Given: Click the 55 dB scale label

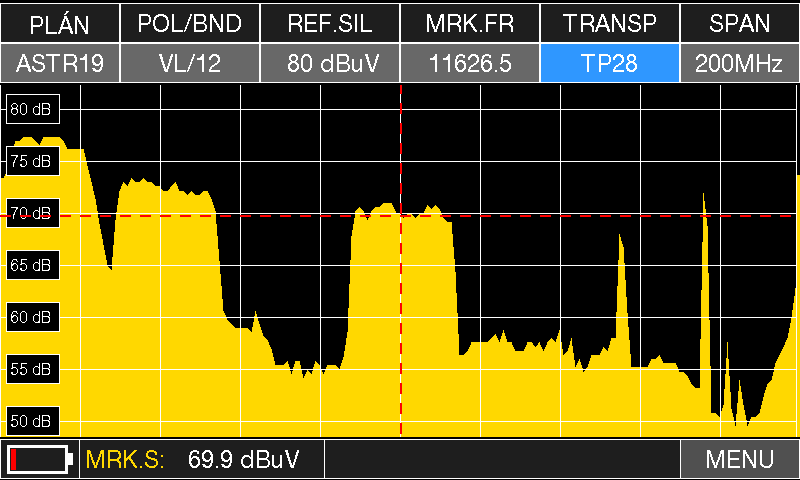Looking at the screenshot, I should click(x=33, y=369).
